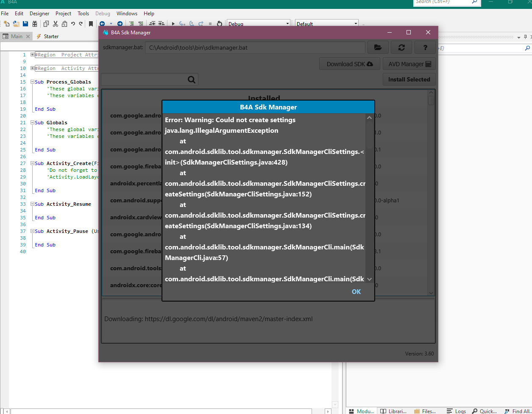Click the Navigate Forward blue arrow

click(120, 24)
